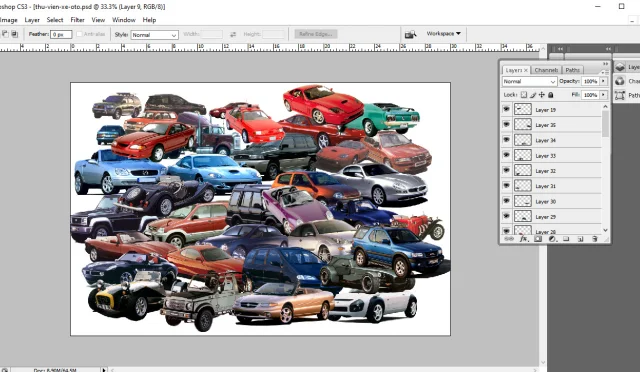Image resolution: width=640 pixels, height=372 pixels.
Task: Open the status bar Doc info arrow
Action: (x=104, y=370)
